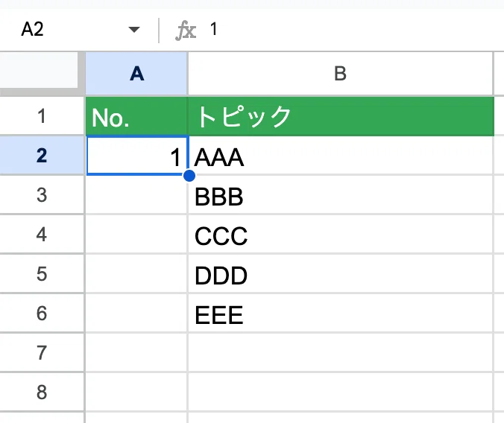The height and width of the screenshot is (423, 504).
Task: Select row 4 header
Action: click(x=42, y=235)
